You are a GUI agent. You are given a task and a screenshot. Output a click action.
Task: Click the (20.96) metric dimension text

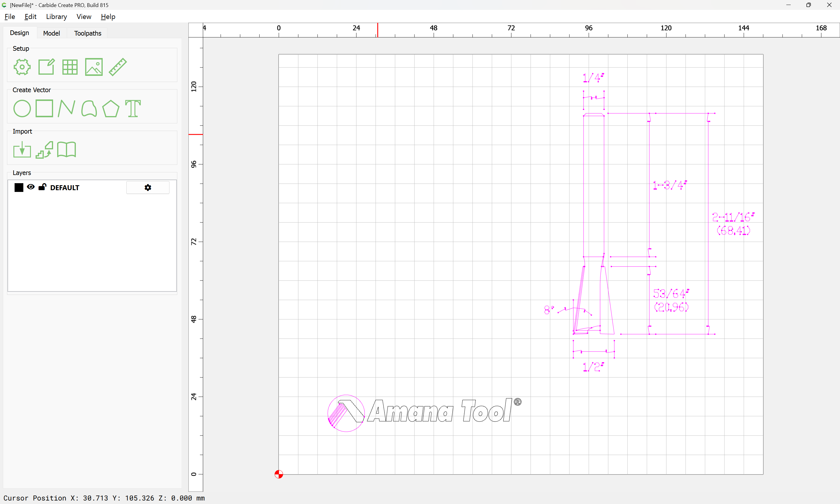(x=671, y=307)
